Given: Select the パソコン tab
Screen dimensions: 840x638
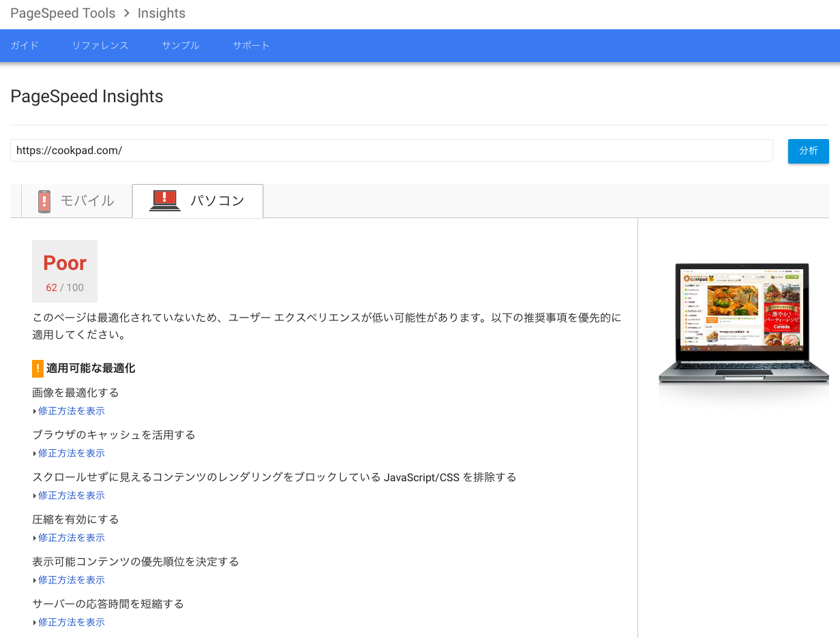Looking at the screenshot, I should 198,201.
